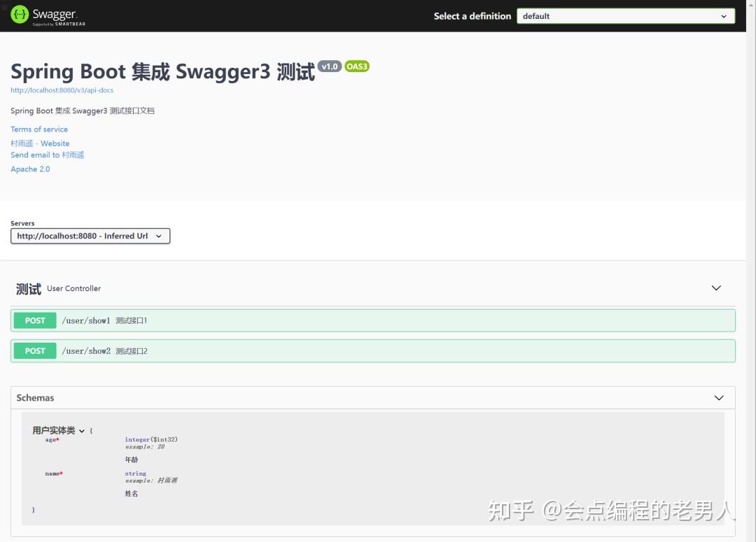Open the Terms of service link
The width and height of the screenshot is (756, 542).
39,129
